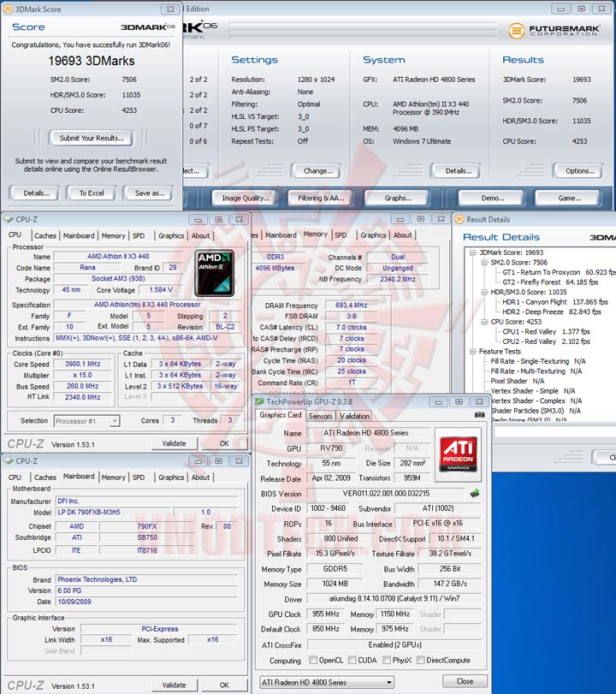Click the AMD Athlon II logo in CPU-Z
The width and height of the screenshot is (616, 694).
214,273
